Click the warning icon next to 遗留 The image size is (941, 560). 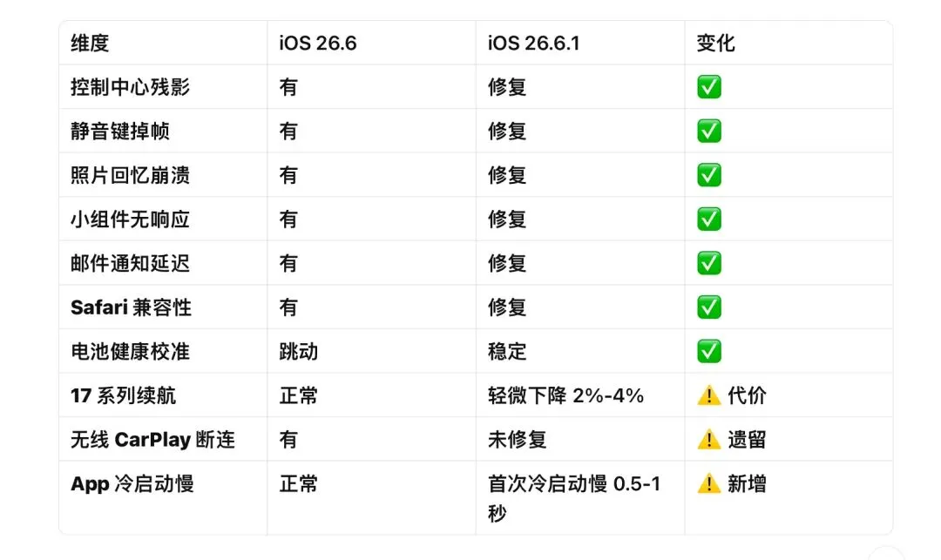pyautogui.click(x=708, y=440)
